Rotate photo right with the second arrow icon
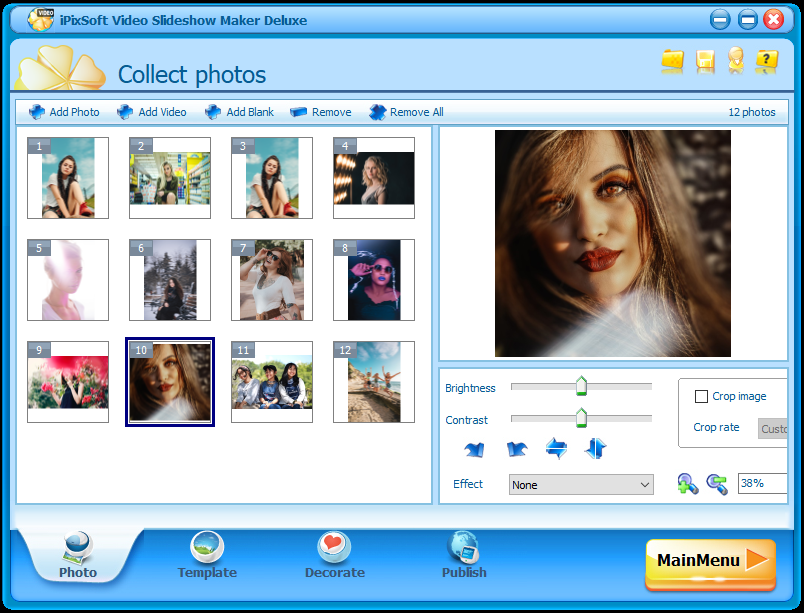Screen dimensions: 804x613 [517, 449]
